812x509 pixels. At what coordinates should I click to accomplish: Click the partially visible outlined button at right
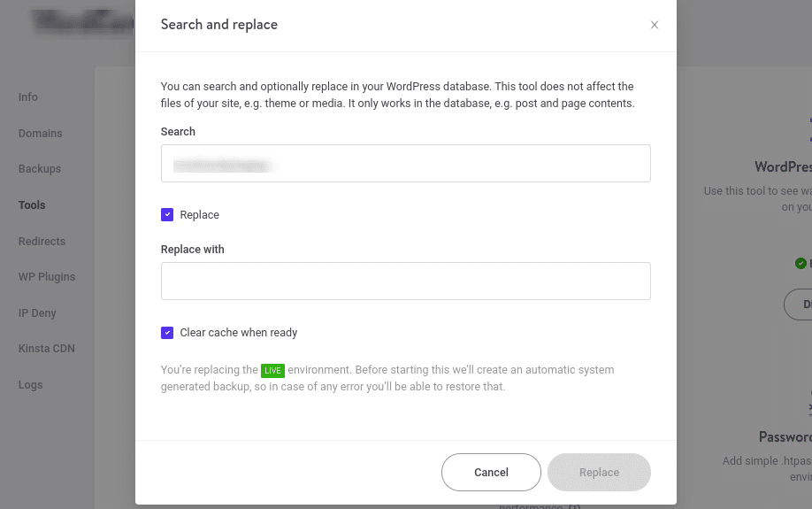click(800, 304)
